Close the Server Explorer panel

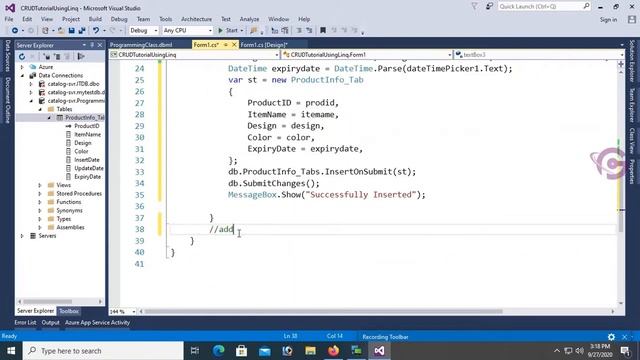pos(100,45)
